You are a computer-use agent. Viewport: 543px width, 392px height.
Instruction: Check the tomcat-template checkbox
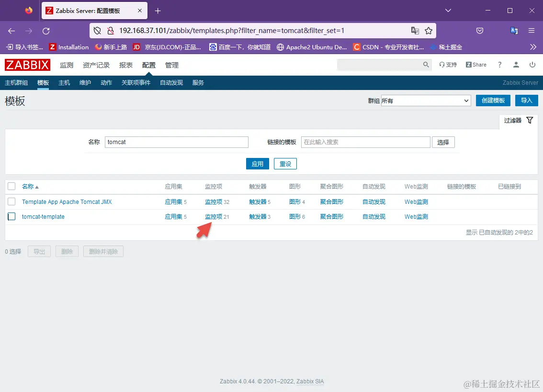pyautogui.click(x=11, y=216)
